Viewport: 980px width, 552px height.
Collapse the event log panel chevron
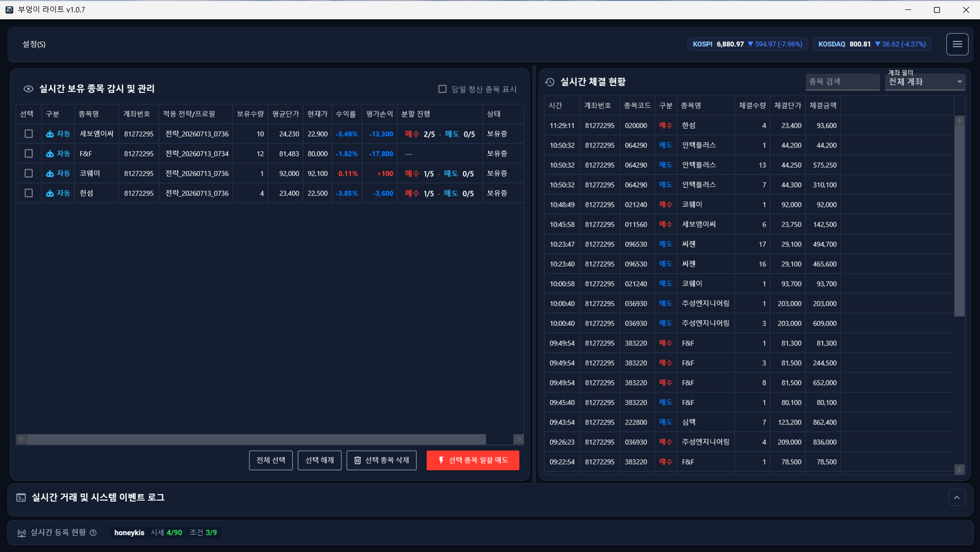(x=957, y=497)
